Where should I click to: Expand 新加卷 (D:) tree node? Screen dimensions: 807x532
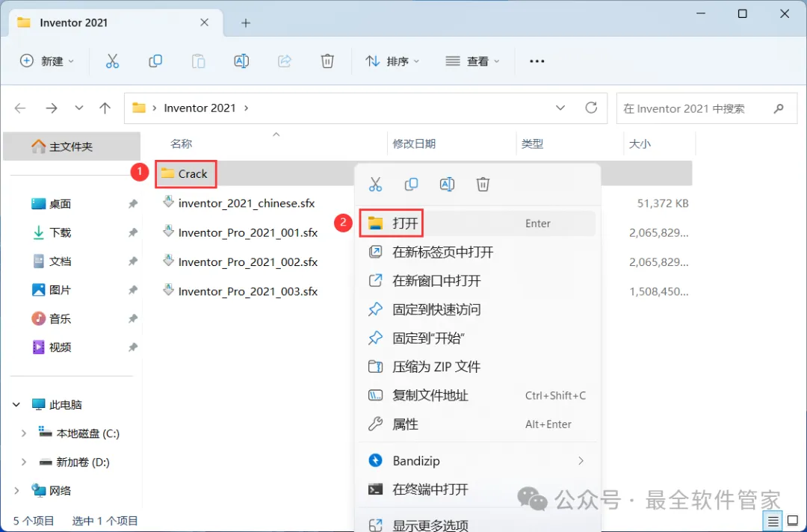tap(24, 462)
